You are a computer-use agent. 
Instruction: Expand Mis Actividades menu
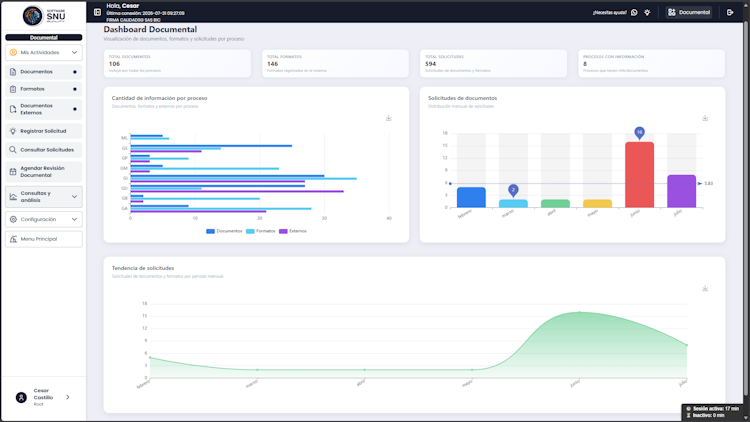point(44,53)
